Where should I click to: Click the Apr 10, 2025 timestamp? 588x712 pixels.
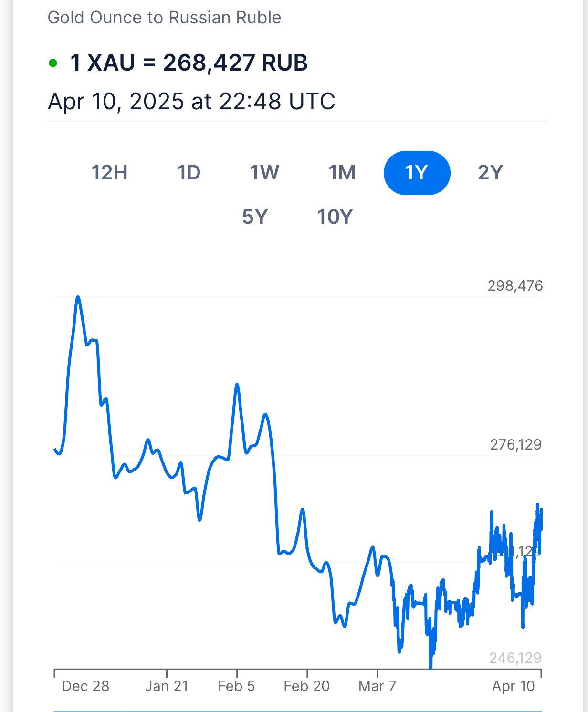(x=191, y=101)
